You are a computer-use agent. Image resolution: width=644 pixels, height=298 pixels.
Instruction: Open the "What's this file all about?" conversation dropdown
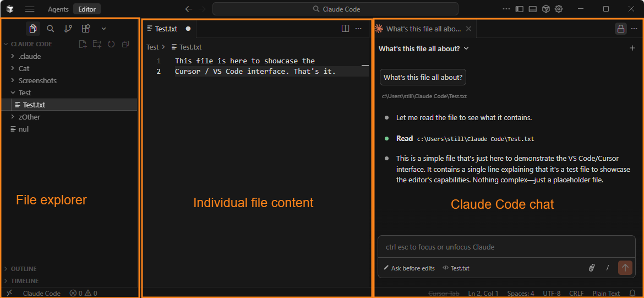click(424, 48)
